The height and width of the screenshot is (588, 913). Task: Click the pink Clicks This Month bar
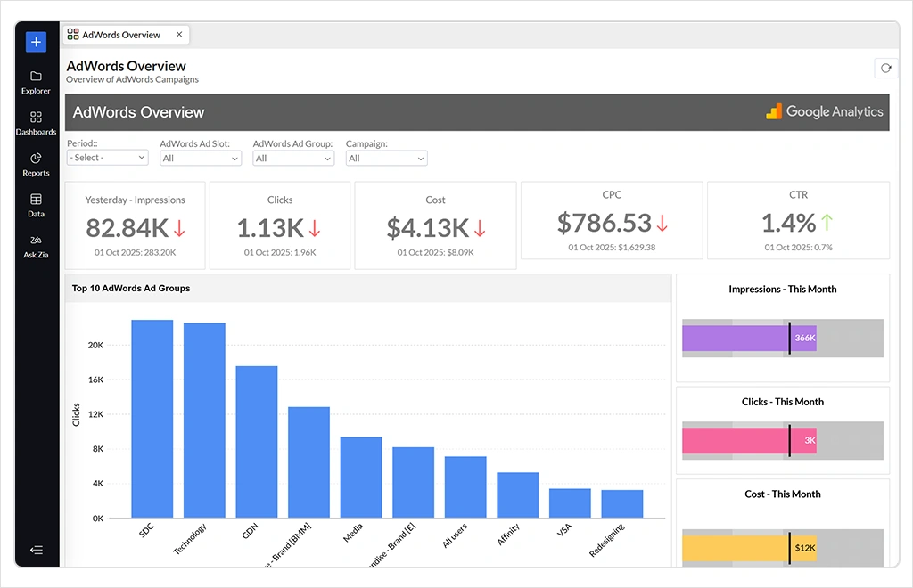click(747, 440)
